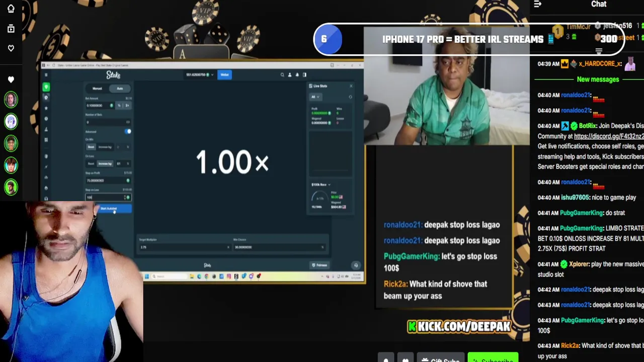This screenshot has width=644, height=362.
Task: Click the green Casino icon in Stake sidebar
Action: [46, 87]
